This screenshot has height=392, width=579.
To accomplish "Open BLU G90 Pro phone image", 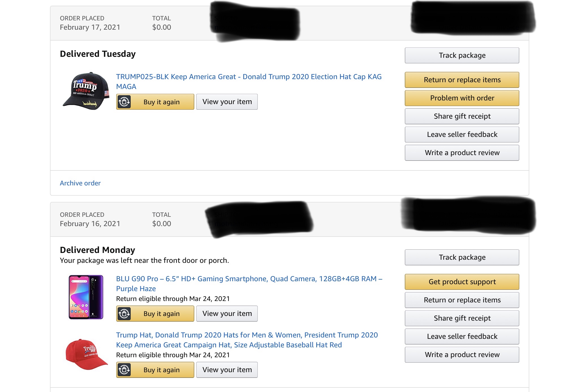I will [86, 297].
